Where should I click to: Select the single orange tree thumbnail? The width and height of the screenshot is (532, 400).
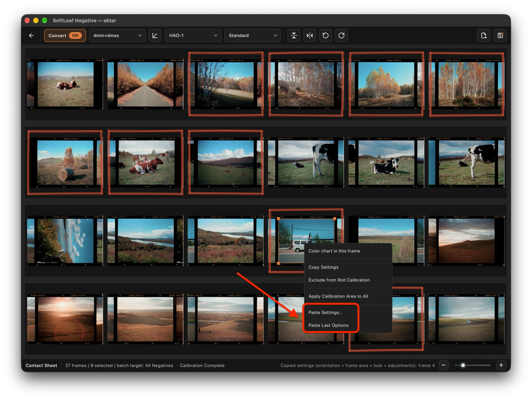point(386,84)
